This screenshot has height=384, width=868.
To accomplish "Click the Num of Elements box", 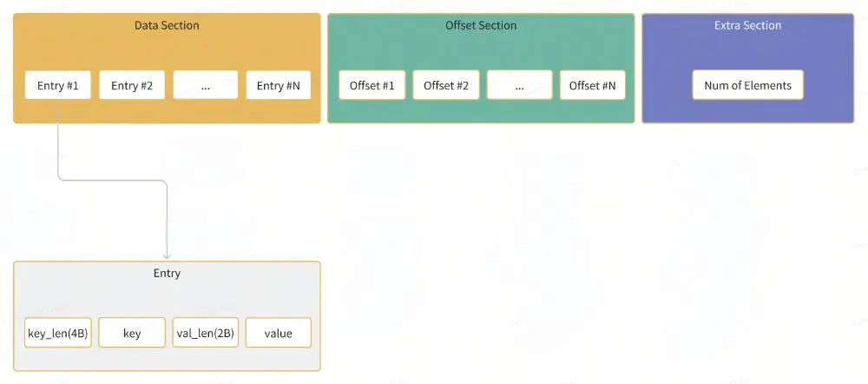I will [x=747, y=85].
